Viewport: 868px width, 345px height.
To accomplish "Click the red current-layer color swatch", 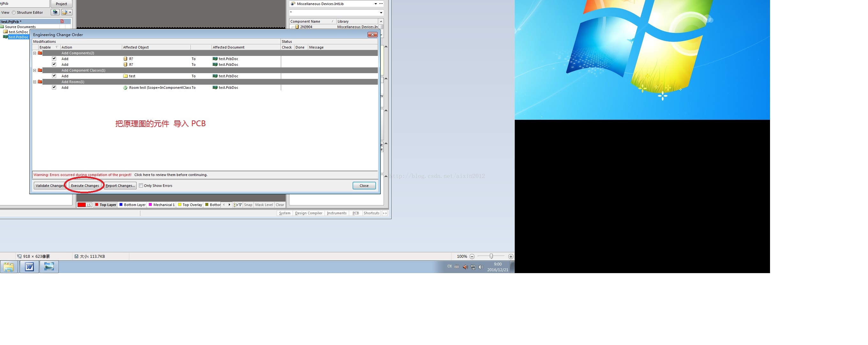I will [82, 205].
